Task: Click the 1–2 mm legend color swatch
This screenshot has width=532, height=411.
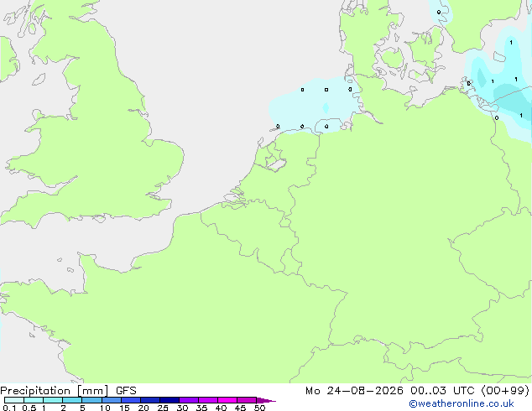Action: point(53,400)
